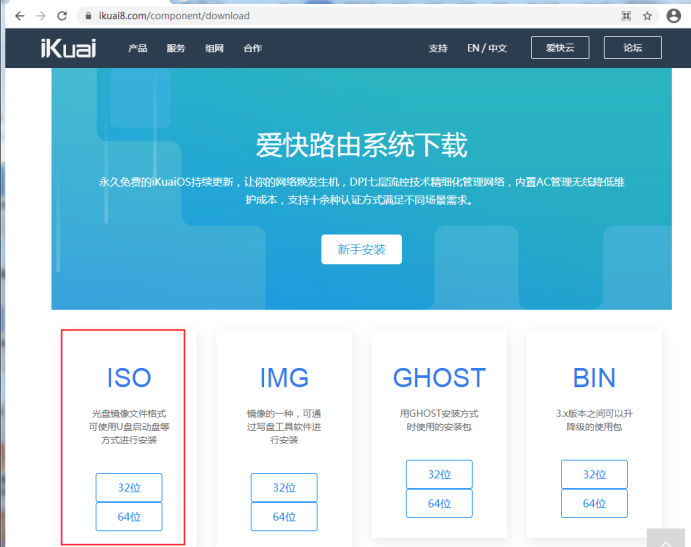The height and width of the screenshot is (547, 691).
Task: Open the 产品 navigation menu
Action: point(138,48)
